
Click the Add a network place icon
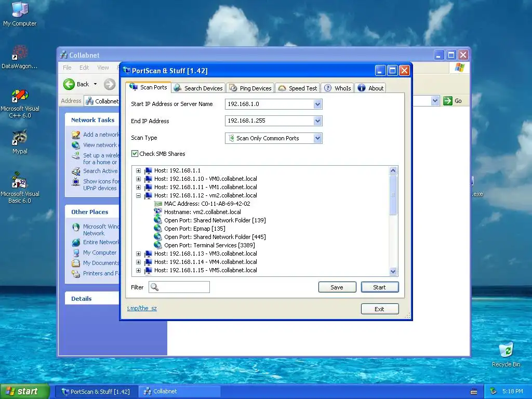pos(76,135)
